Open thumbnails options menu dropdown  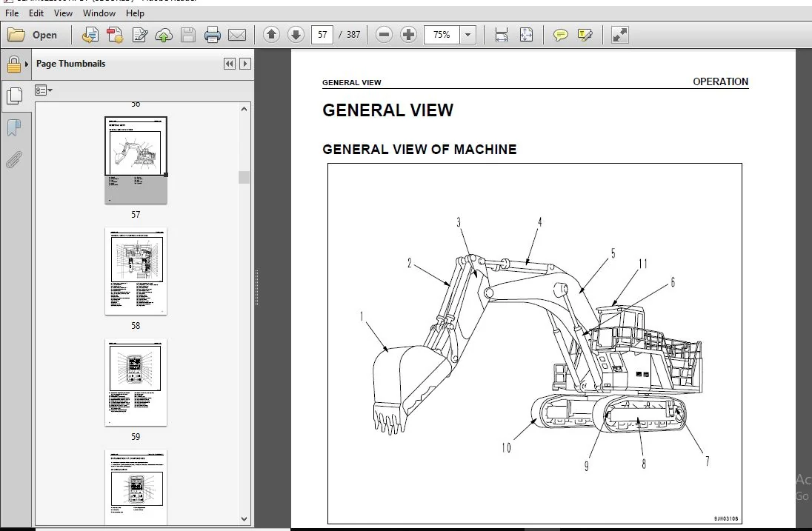[x=44, y=90]
